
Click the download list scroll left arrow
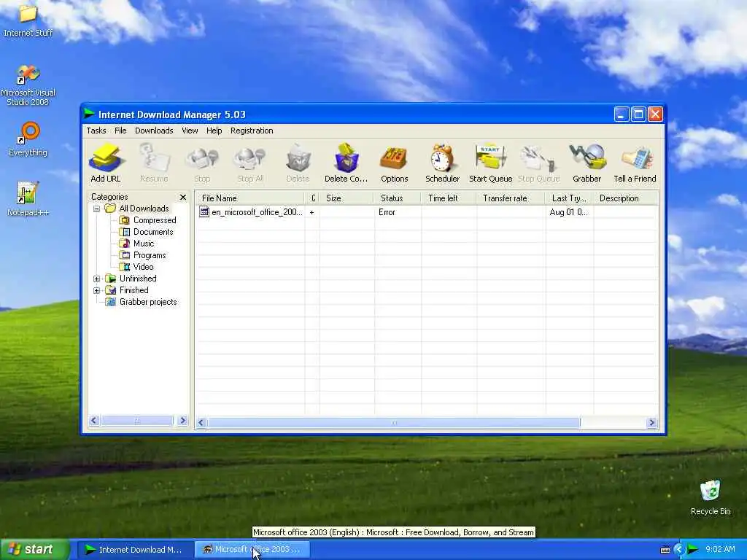tap(201, 422)
